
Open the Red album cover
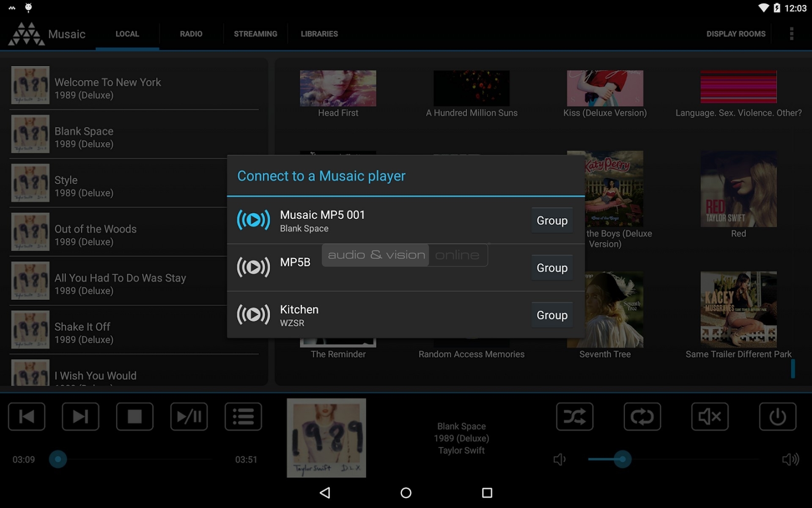[x=738, y=189]
